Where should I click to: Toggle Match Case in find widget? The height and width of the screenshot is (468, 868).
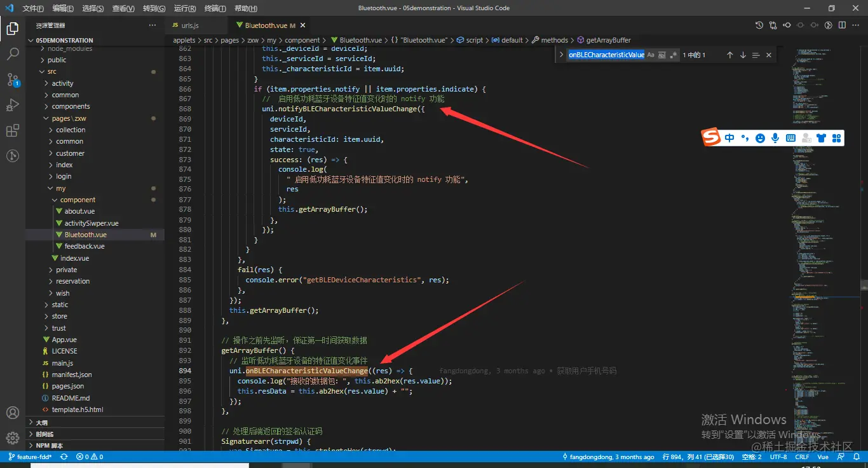(x=651, y=55)
